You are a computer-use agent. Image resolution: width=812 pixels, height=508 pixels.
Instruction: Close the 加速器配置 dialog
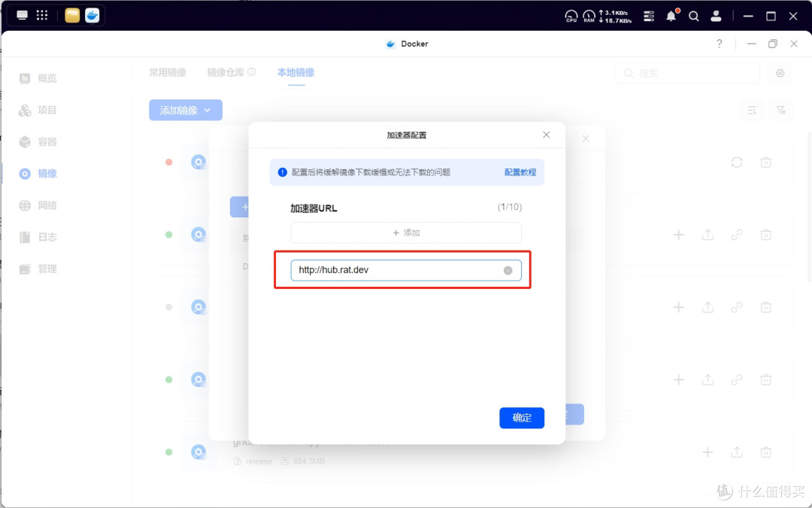(x=546, y=135)
